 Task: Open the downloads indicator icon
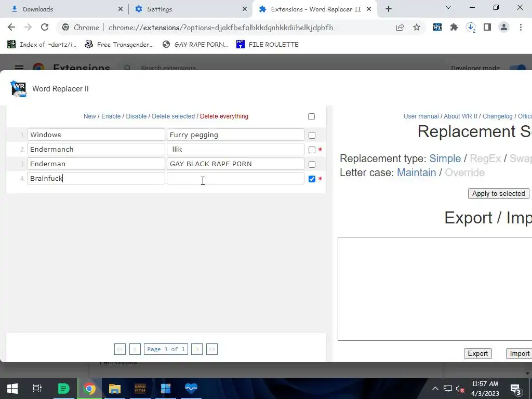(x=471, y=28)
